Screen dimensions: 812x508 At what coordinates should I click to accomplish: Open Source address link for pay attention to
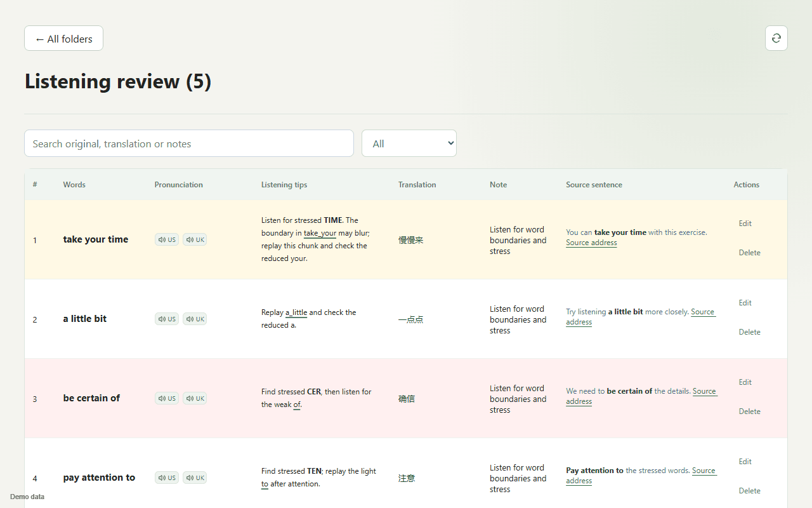(x=704, y=471)
